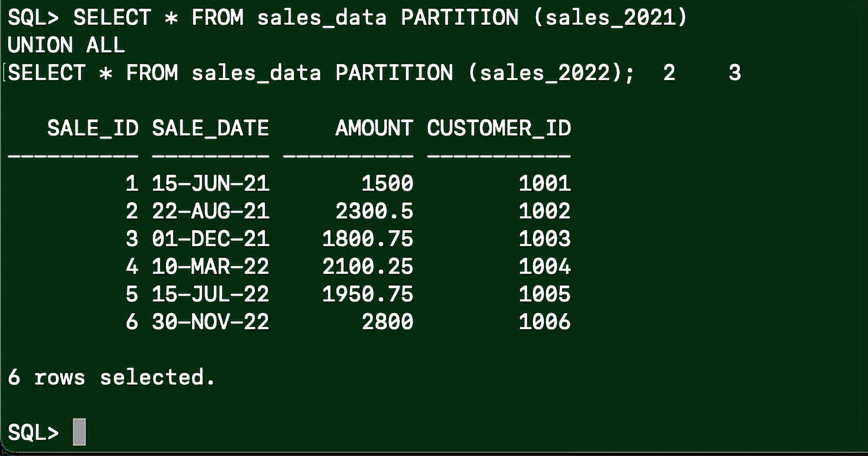Click the amount value 2300.5
Screen dimensions: 868x456
click(374, 211)
